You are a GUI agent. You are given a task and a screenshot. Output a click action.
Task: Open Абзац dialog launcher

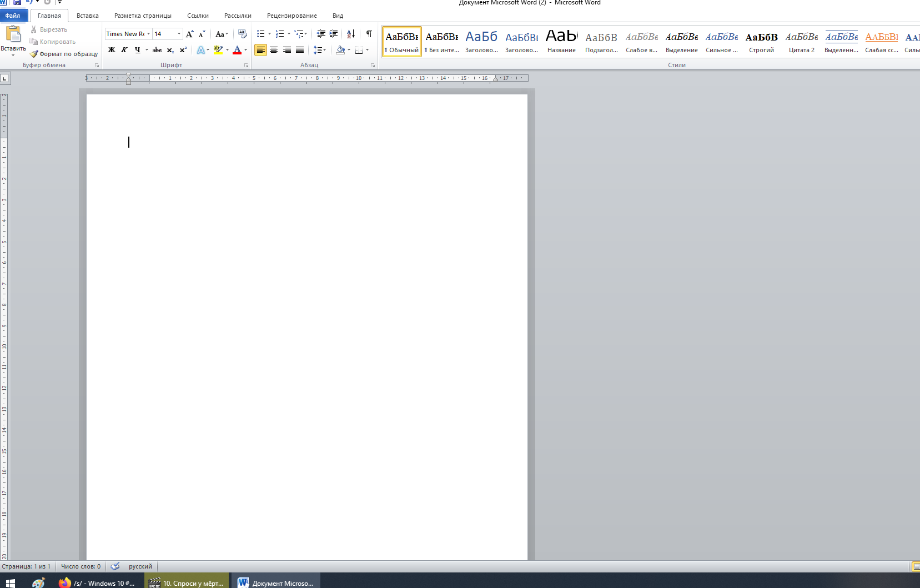click(373, 65)
